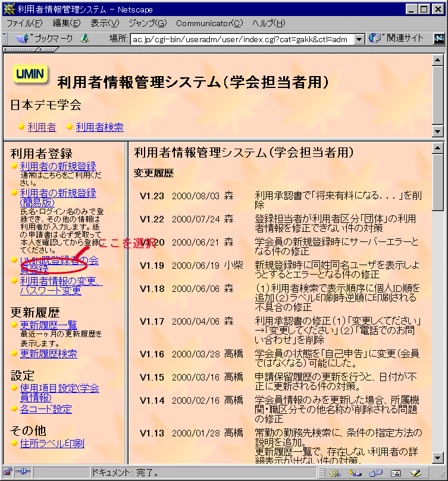Open Newsgroups from the component bar

[375, 473]
